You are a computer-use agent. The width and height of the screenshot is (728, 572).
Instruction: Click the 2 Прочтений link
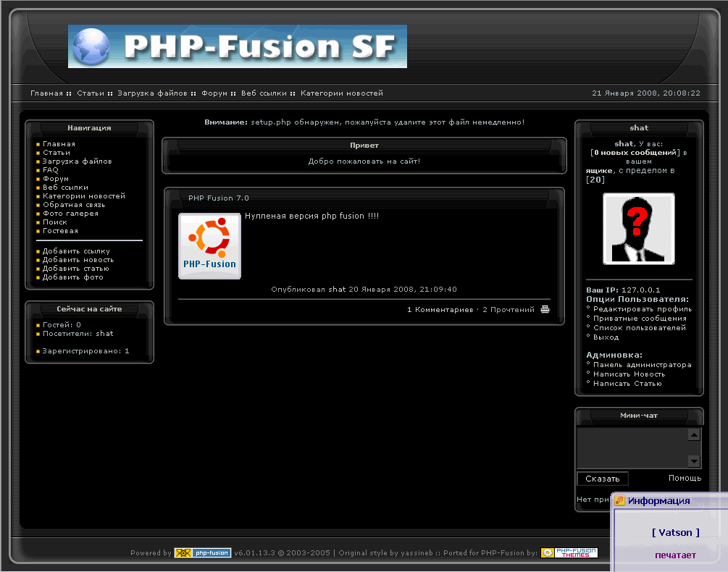click(x=509, y=309)
